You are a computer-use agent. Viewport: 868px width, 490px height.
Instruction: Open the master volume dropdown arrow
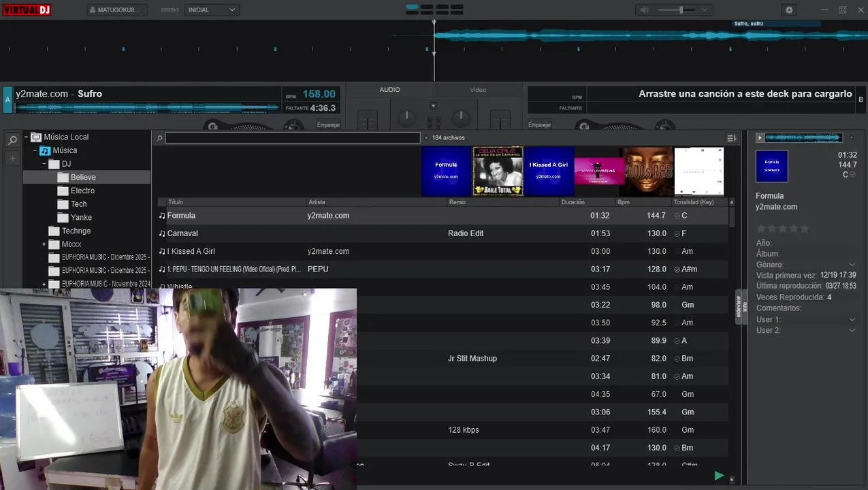(705, 10)
